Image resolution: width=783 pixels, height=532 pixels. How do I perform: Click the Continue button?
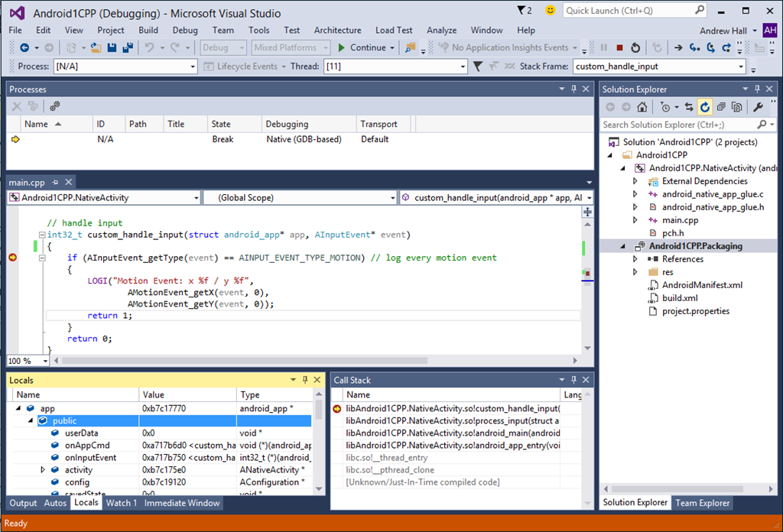point(362,47)
